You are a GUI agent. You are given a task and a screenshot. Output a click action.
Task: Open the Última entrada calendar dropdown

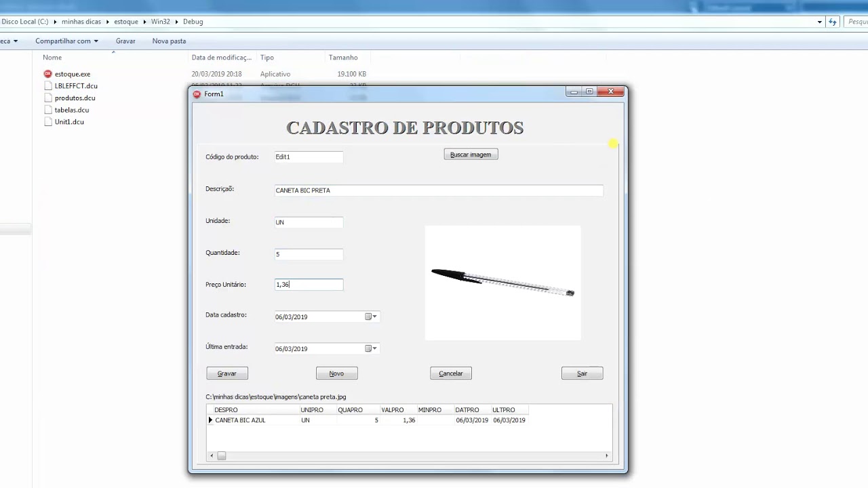371,348
